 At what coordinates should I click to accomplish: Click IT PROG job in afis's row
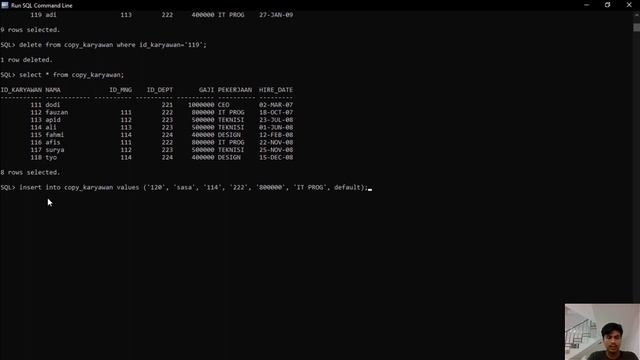231,142
